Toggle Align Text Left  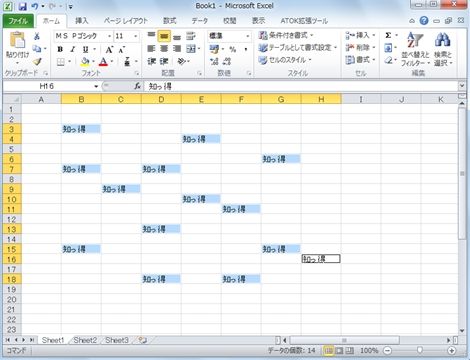[151, 49]
